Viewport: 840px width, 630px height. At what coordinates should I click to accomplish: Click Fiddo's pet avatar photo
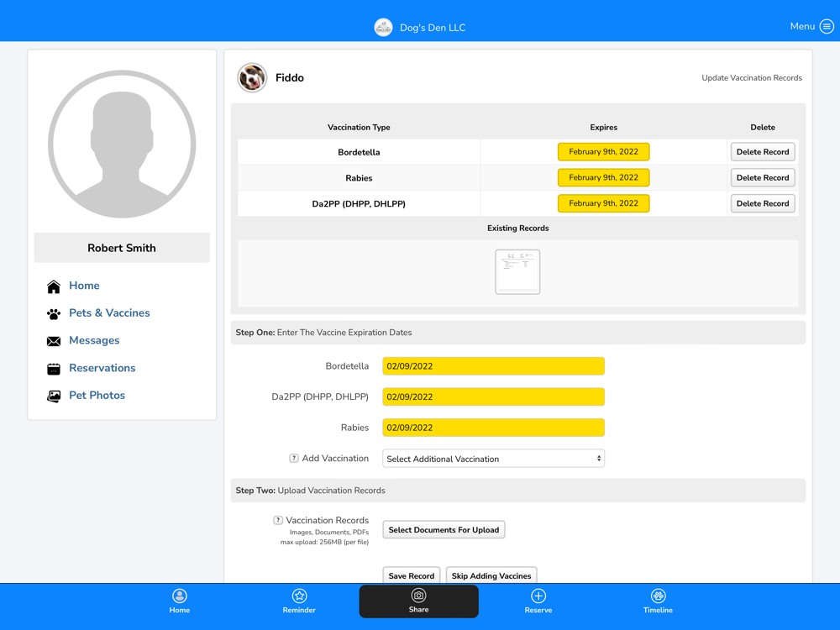pos(252,77)
